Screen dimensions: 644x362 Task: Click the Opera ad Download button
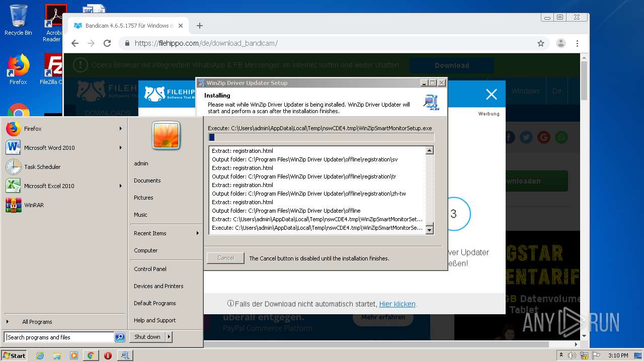coord(452,65)
